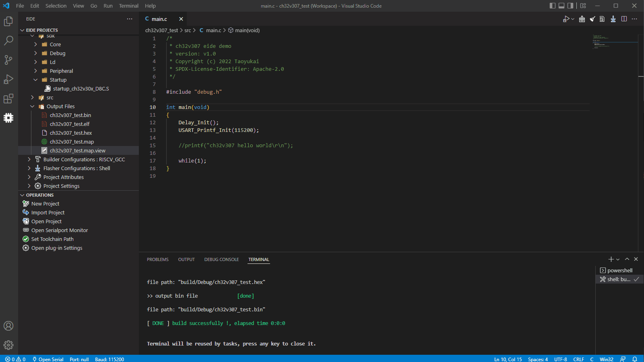Image resolution: width=644 pixels, height=362 pixels.
Task: Open the Search view in activity bar
Action: [x=8, y=41]
